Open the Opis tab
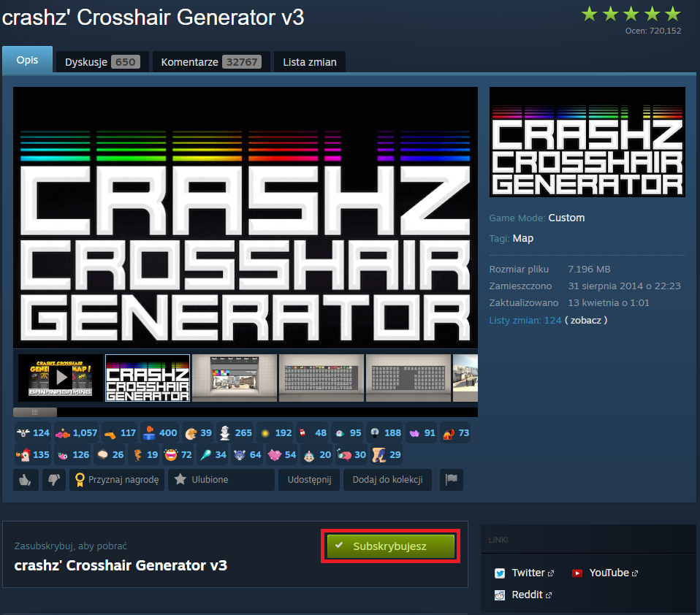The image size is (700, 615). pos(27,60)
